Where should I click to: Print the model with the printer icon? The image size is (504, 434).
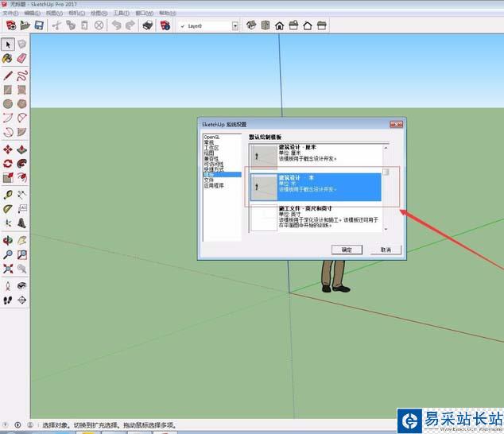tap(148, 25)
